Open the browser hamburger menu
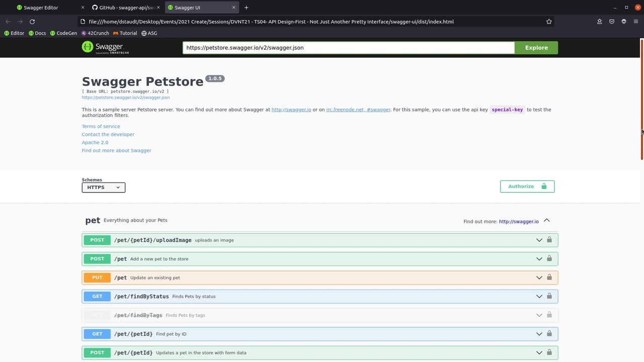This screenshot has width=644, height=362. [x=636, y=22]
